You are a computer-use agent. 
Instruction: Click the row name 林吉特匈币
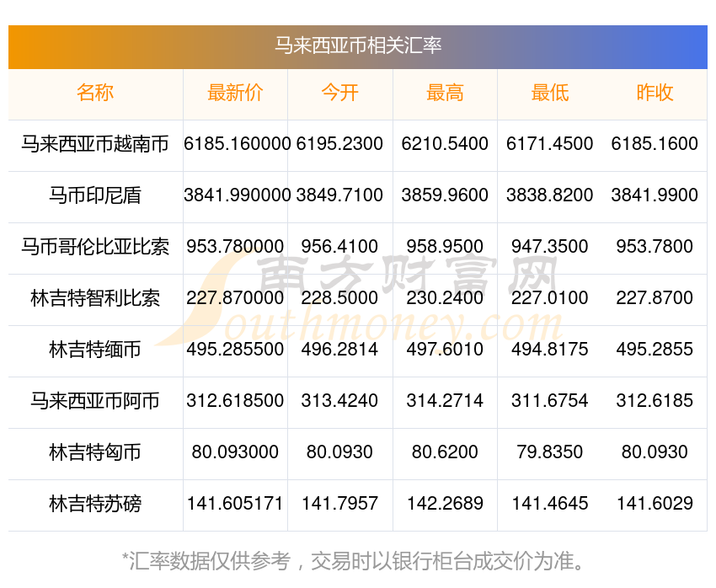coord(95,452)
